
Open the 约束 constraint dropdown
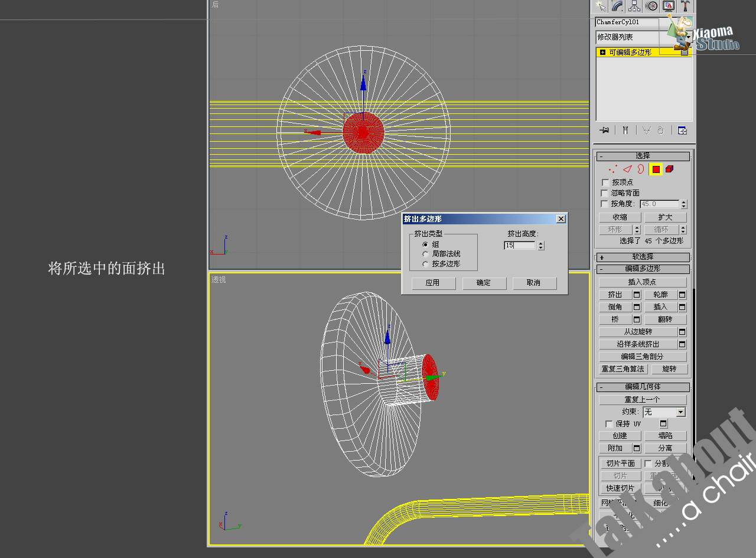tap(664, 412)
